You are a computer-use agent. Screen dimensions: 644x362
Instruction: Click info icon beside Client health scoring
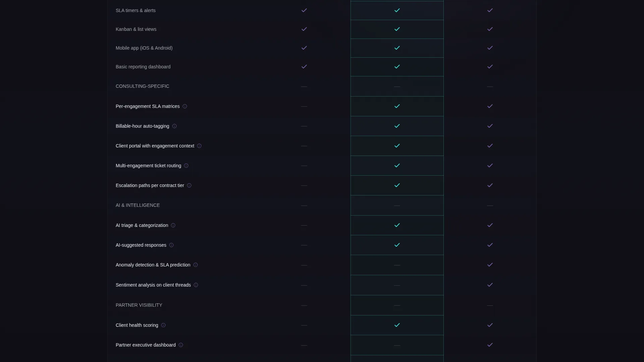tap(163, 325)
